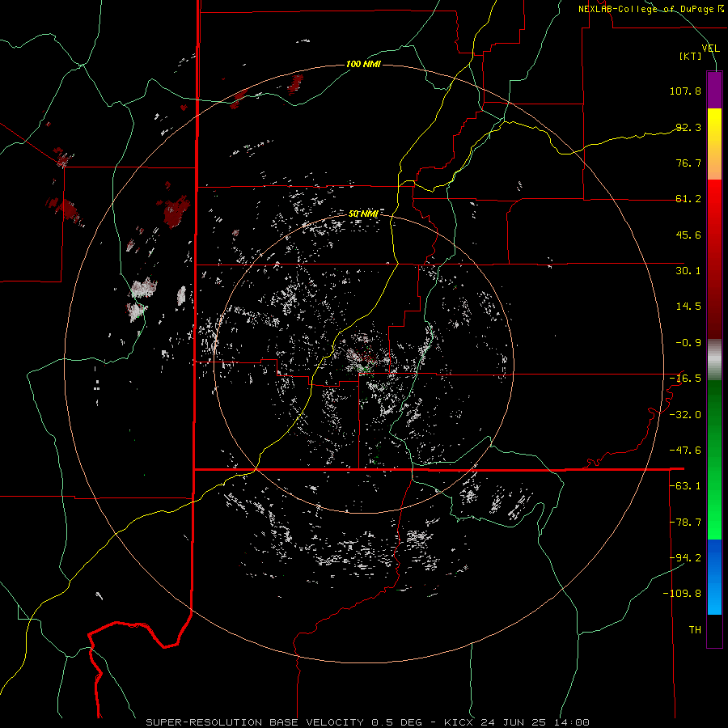Click the purple segment of velocity color bar
728x728 pixels.
714,90
